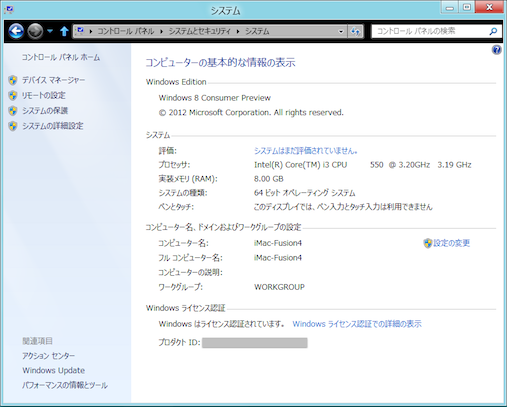This screenshot has height=407, width=507.
Task: Click the © 2012 Microsoft Corporation copyright text
Action: point(251,113)
